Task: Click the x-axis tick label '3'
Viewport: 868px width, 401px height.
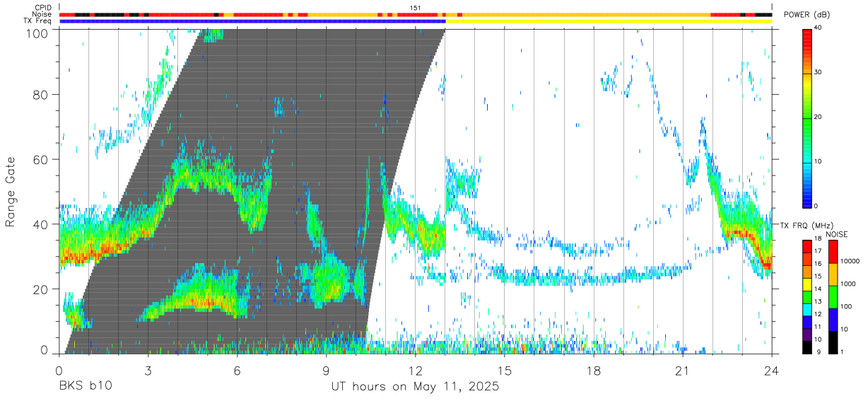Action: point(148,370)
